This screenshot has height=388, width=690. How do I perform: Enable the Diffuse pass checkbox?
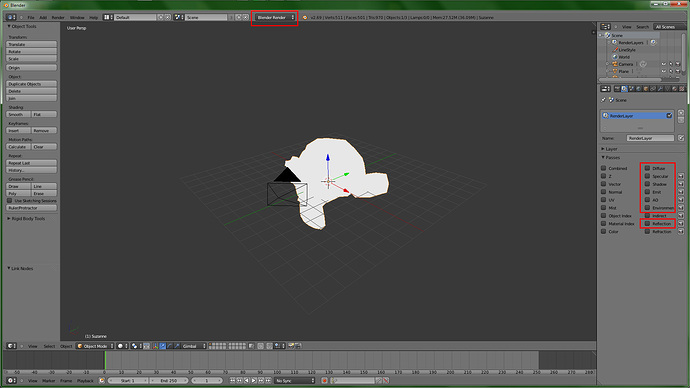tap(647, 168)
